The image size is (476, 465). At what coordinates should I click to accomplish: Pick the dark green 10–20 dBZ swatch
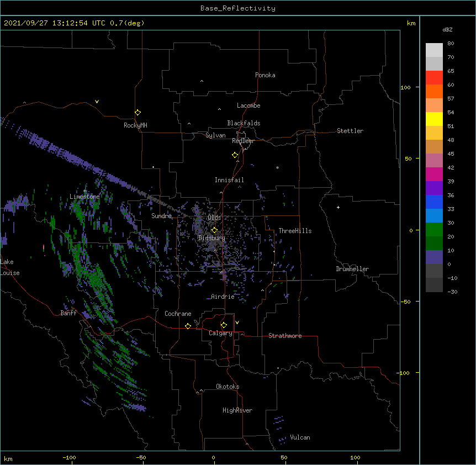(434, 244)
